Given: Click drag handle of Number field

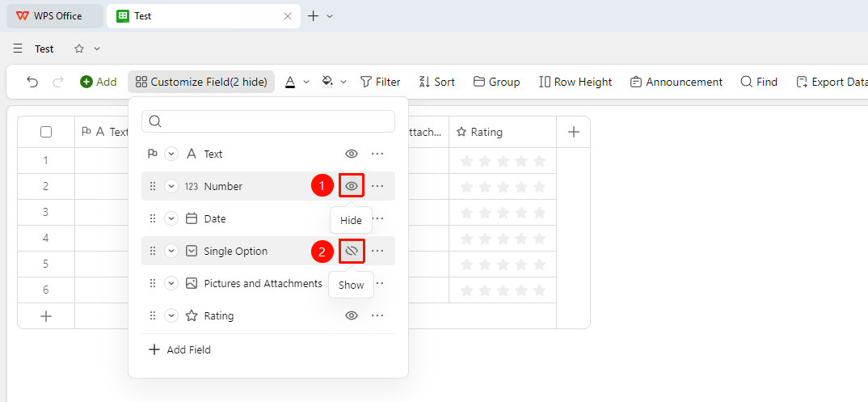Looking at the screenshot, I should [x=153, y=186].
